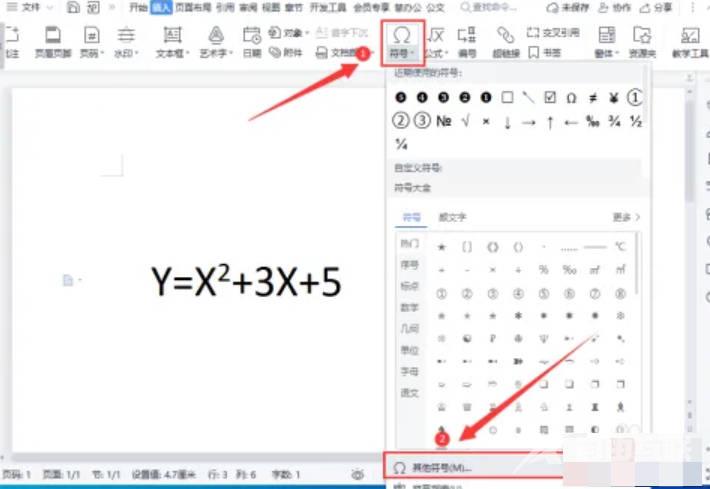
Task: Insert the recent left arrow ← symbol
Action: tap(571, 122)
